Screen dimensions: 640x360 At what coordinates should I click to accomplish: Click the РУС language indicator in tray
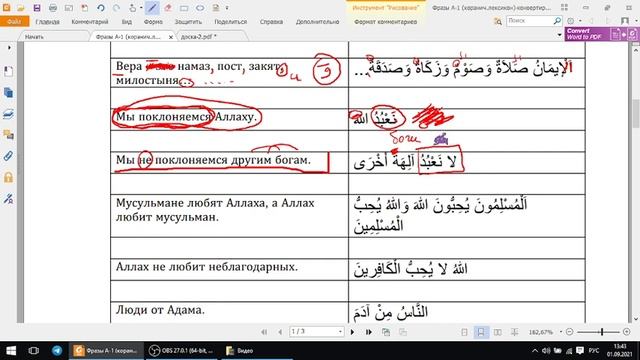(594, 351)
